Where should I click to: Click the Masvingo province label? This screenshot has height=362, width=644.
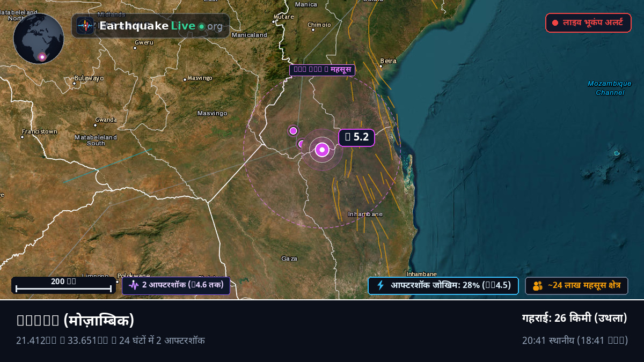[213, 113]
